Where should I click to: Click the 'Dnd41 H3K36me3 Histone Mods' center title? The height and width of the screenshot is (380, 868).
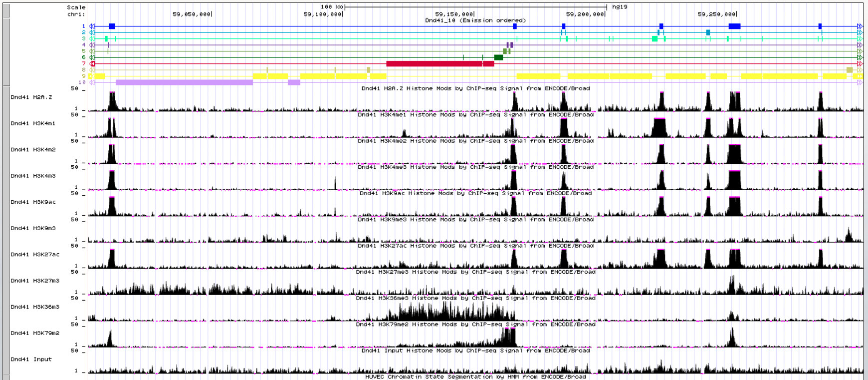pyautogui.click(x=475, y=298)
